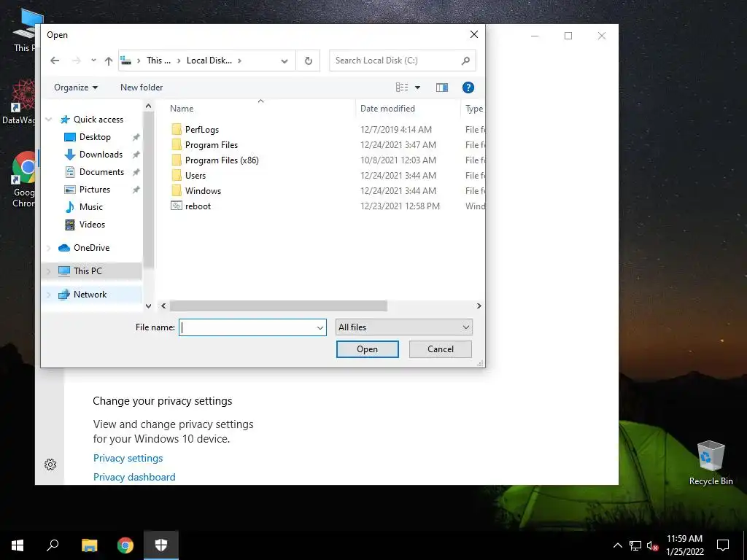Open the address bar history dropdown
This screenshot has height=560, width=747.
point(285,61)
